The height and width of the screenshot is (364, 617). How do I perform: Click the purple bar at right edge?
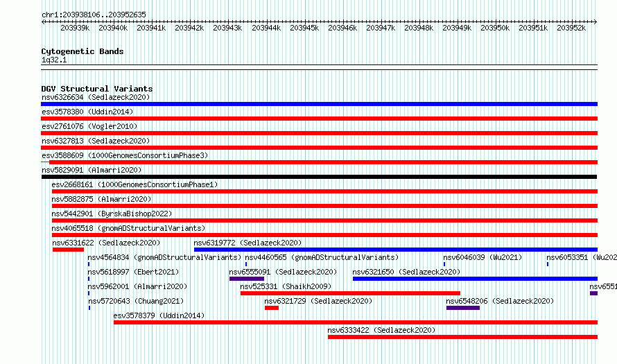point(594,293)
